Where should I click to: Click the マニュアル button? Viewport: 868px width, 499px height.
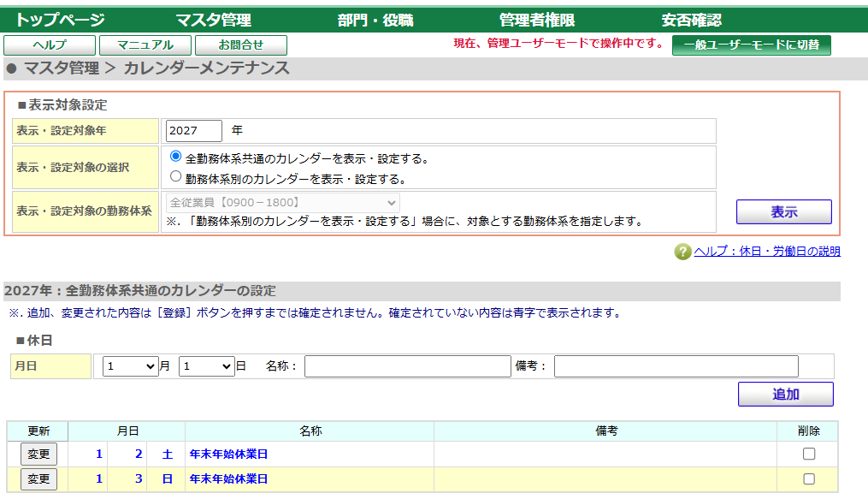coord(145,45)
